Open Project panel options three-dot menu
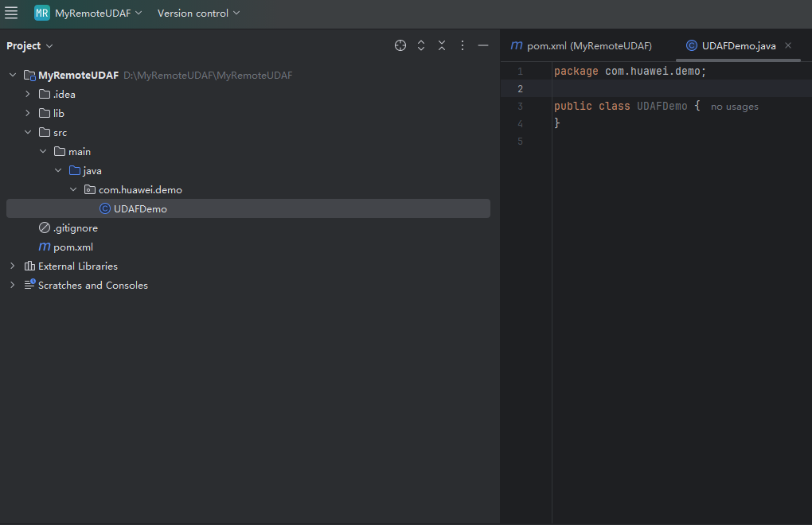This screenshot has height=525, width=812. [463, 45]
